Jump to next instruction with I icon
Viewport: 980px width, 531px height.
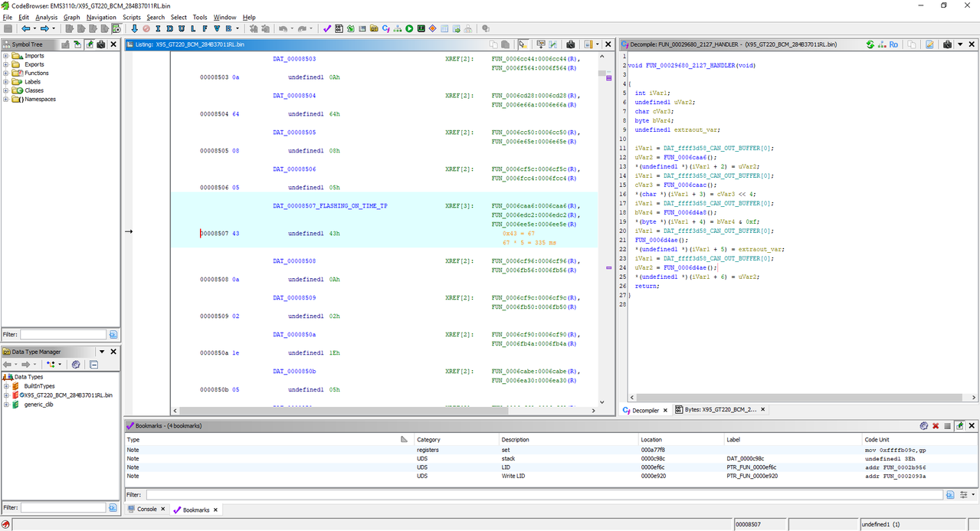pos(158,28)
